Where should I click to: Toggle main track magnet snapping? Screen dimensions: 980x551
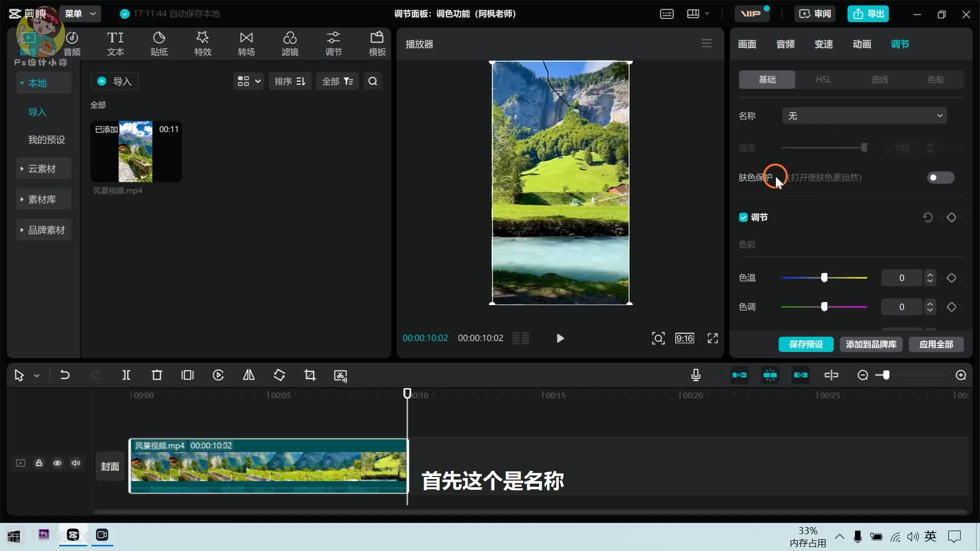[x=739, y=375]
